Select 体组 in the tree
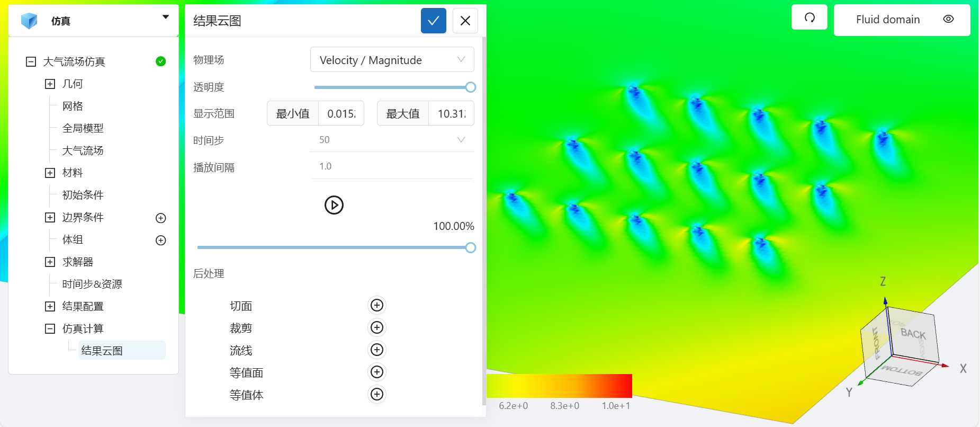Viewport: 980px width, 427px height. tap(73, 239)
